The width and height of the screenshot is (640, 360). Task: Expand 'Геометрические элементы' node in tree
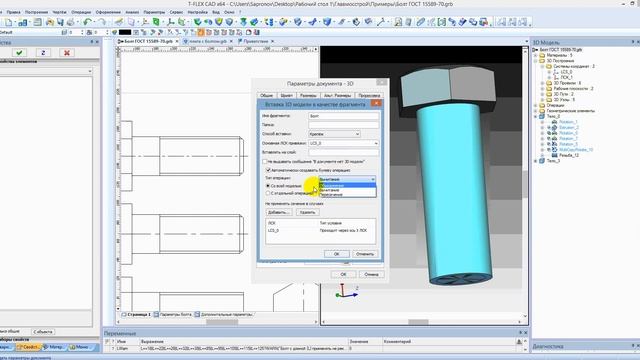click(x=536, y=111)
